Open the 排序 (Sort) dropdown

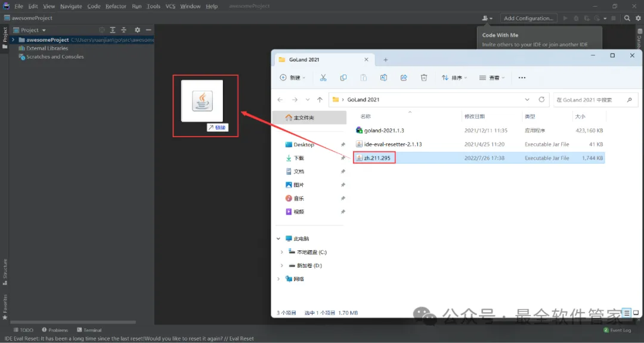point(454,78)
